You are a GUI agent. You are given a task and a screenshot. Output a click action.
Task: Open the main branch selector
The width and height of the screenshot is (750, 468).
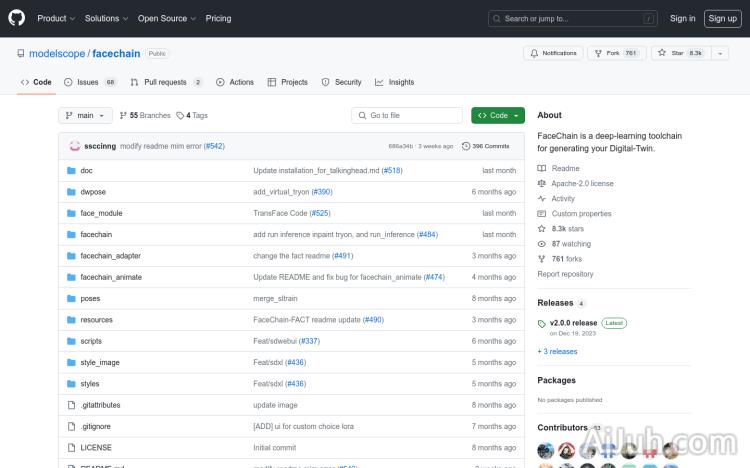pos(85,115)
